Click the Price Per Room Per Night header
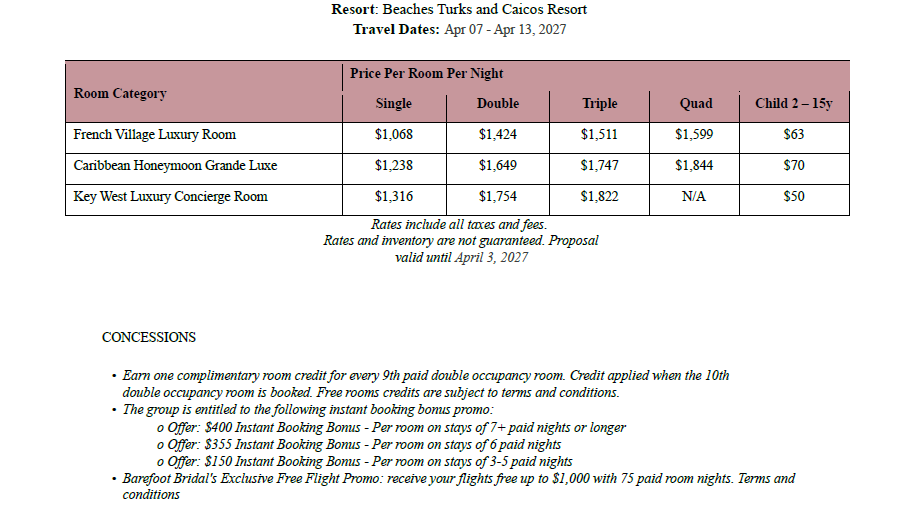This screenshot has width=907, height=516. pos(427,73)
